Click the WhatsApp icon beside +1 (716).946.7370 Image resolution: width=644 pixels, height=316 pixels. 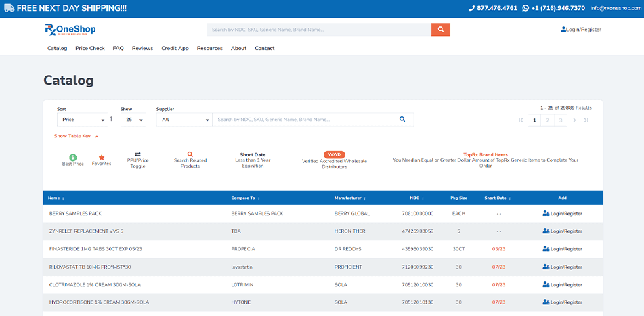[x=525, y=8]
